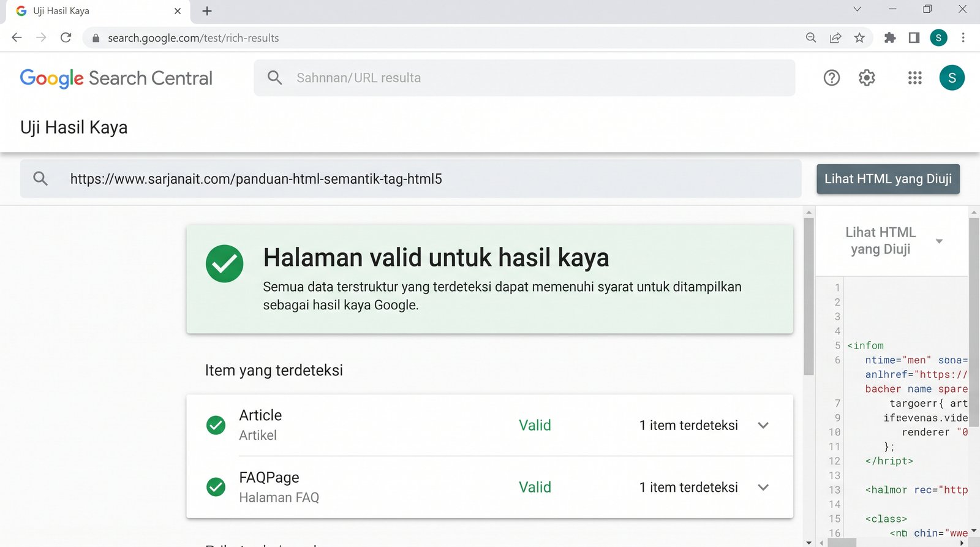Open the help question mark icon
Screen dimensions: 980x547
coord(832,78)
